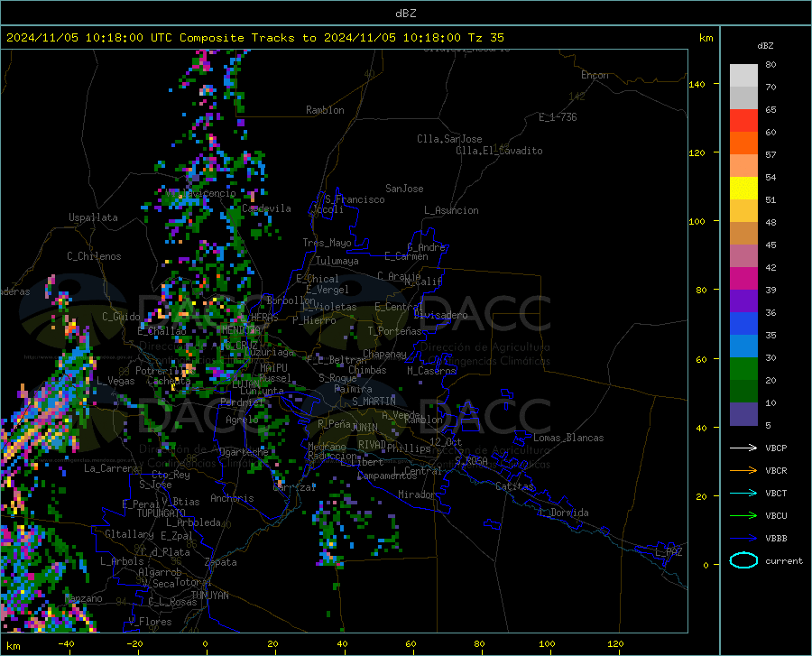Click the 'Medrano' map label
Viewport: 812px width, 656px height.
pyautogui.click(x=327, y=447)
